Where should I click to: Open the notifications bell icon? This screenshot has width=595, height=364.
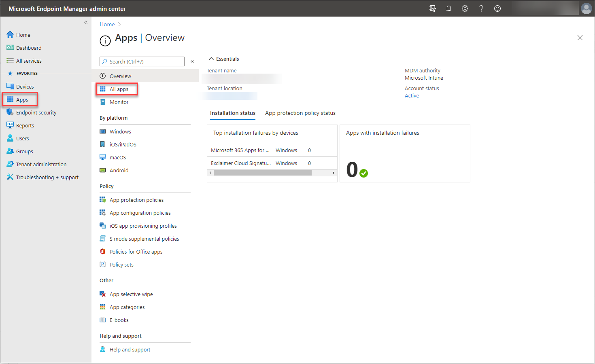(448, 8)
